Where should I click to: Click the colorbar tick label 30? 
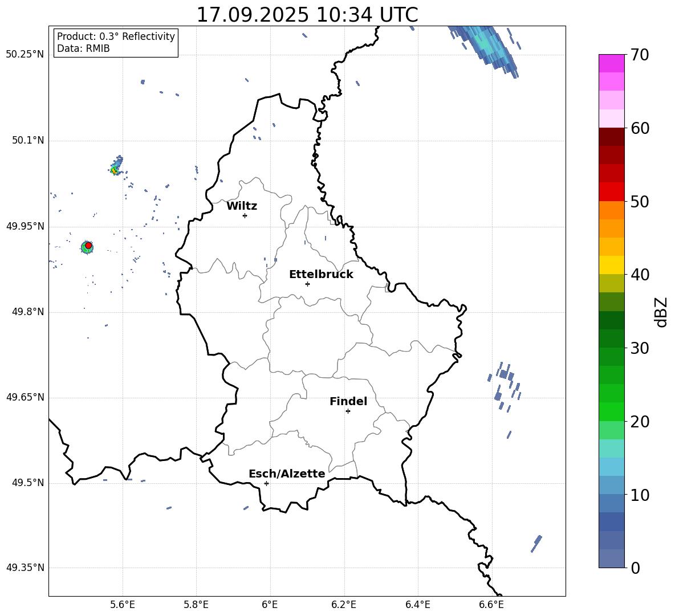click(640, 348)
